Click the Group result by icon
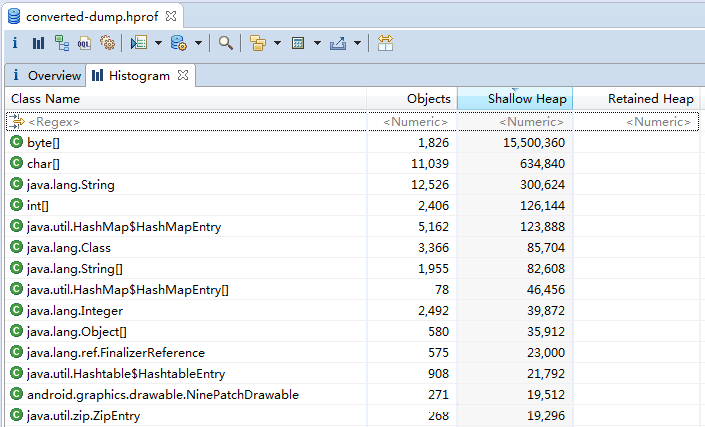This screenshot has height=427, width=705. (258, 43)
